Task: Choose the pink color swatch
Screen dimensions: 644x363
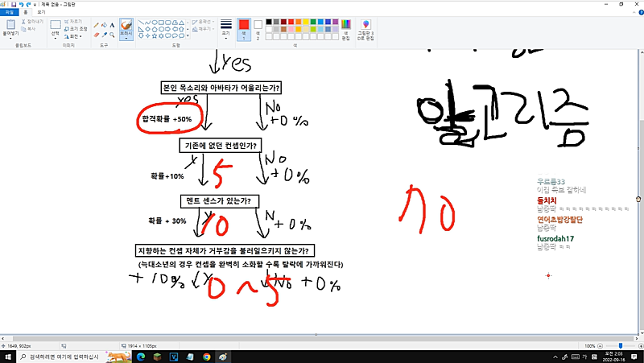Action: 291,29
